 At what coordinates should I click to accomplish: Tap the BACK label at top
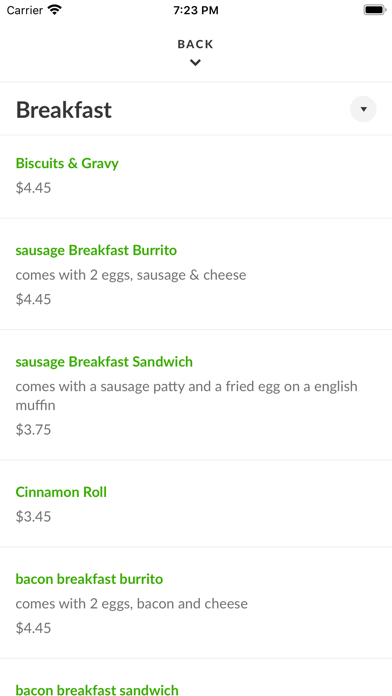coord(195,44)
